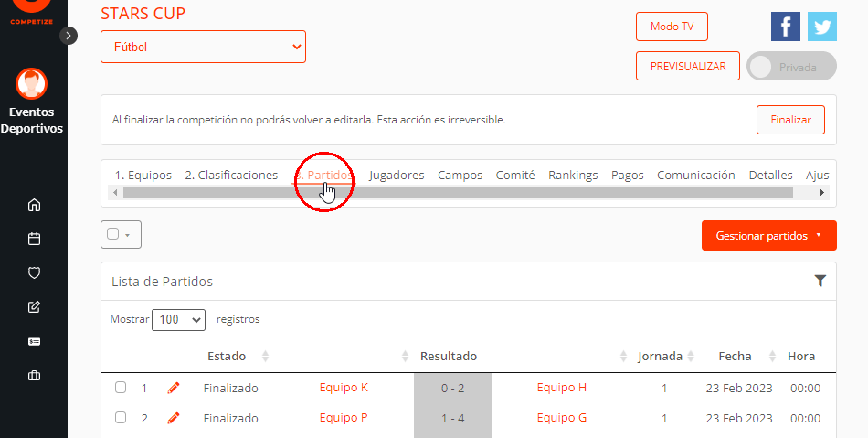Open the Comunicación tab

pos(696,175)
